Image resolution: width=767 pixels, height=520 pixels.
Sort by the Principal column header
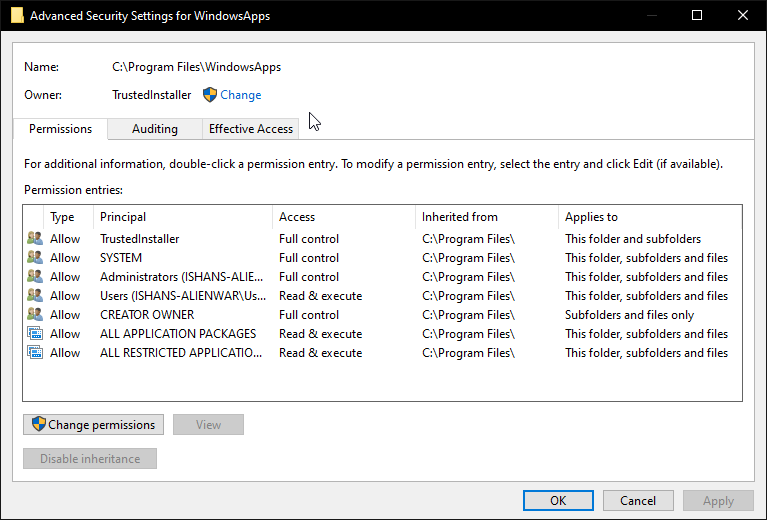point(182,217)
